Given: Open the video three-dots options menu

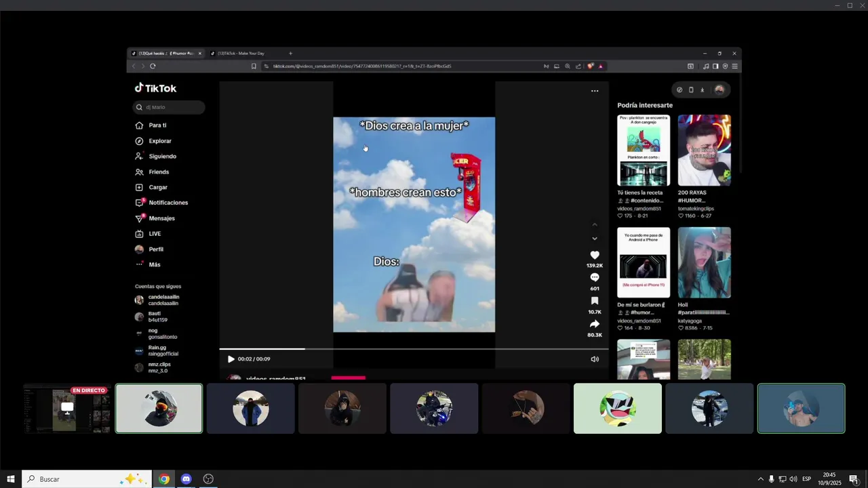Looking at the screenshot, I should (595, 91).
